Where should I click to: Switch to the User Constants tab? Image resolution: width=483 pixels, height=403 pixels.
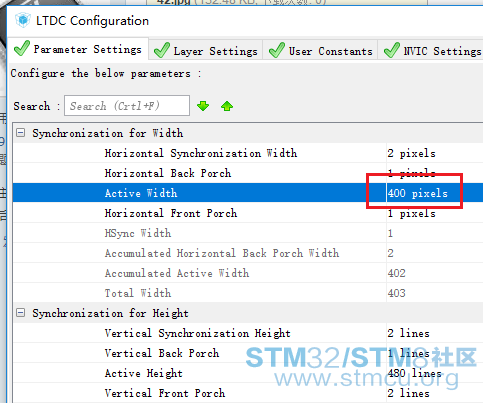(320, 50)
